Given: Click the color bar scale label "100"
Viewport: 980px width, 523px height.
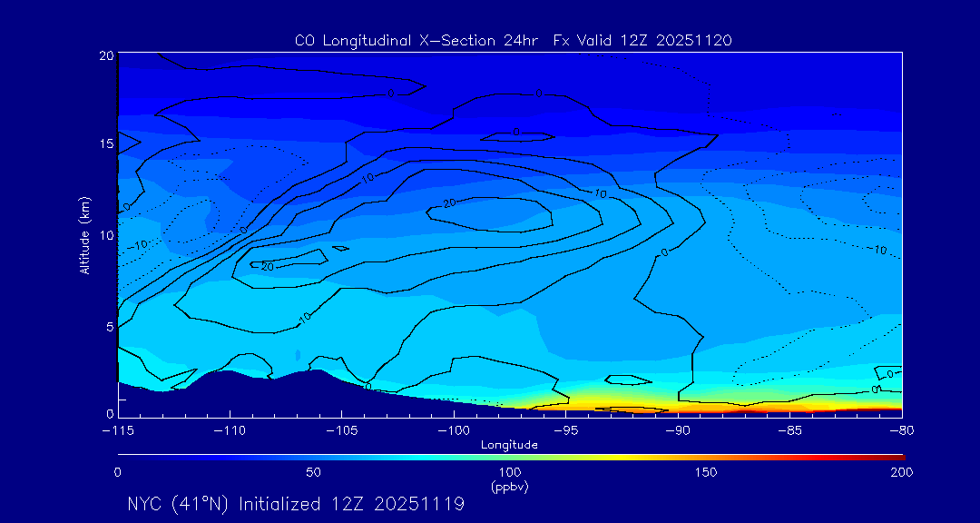Looking at the screenshot, I should click(x=509, y=472).
